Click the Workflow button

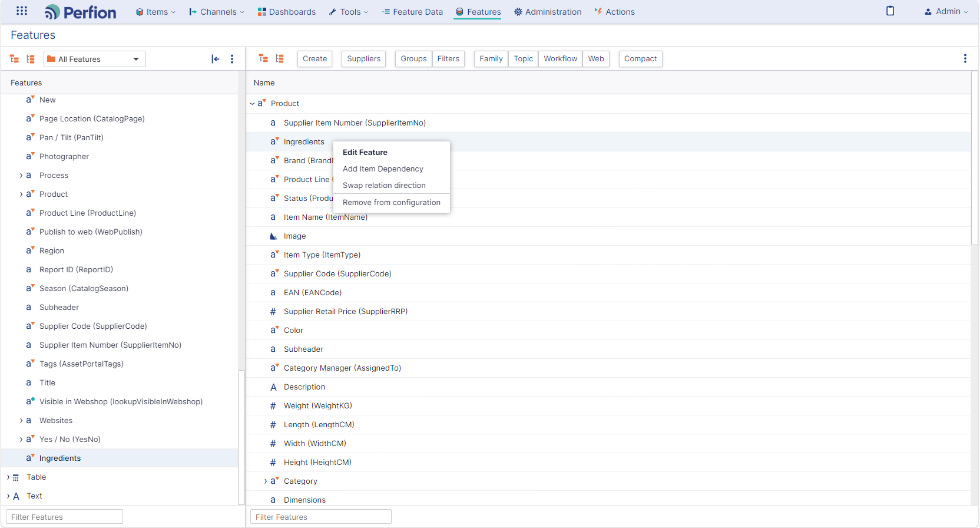point(560,59)
